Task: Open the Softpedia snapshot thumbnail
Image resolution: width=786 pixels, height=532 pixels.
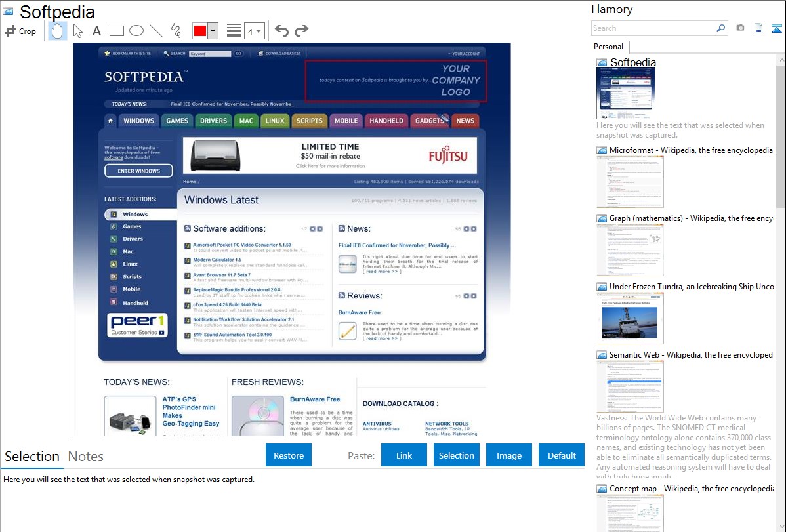Action: [x=626, y=93]
